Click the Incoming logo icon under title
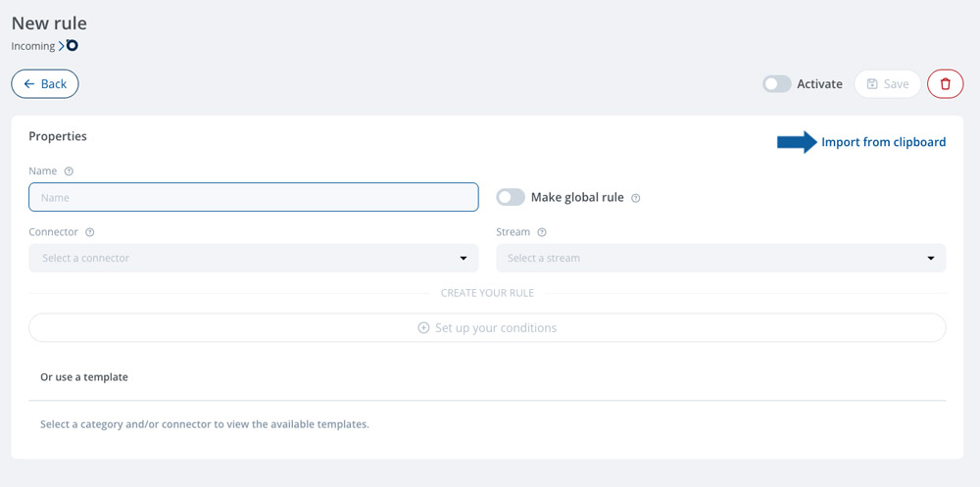The width and height of the screenshot is (980, 487). pyautogui.click(x=69, y=46)
